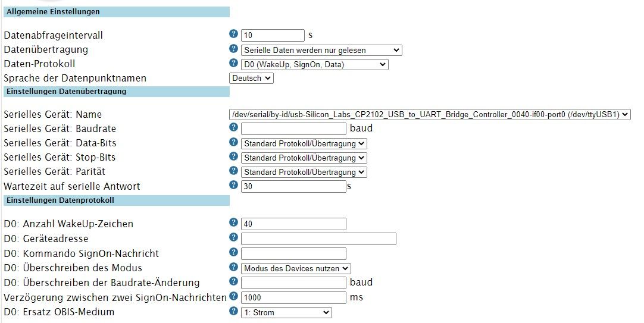Open help icon for Serielles Gerät: Baudrate
Viewport: 644px width, 323px height.
coord(233,128)
